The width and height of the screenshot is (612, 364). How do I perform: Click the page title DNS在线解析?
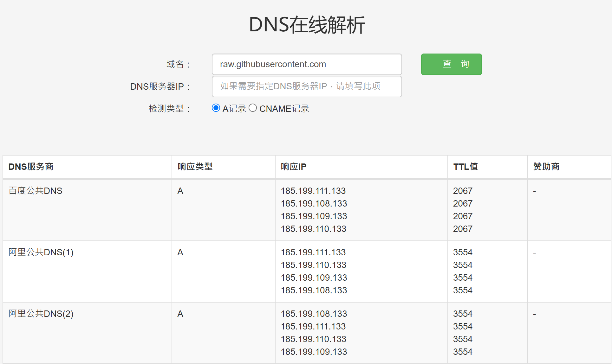[306, 25]
